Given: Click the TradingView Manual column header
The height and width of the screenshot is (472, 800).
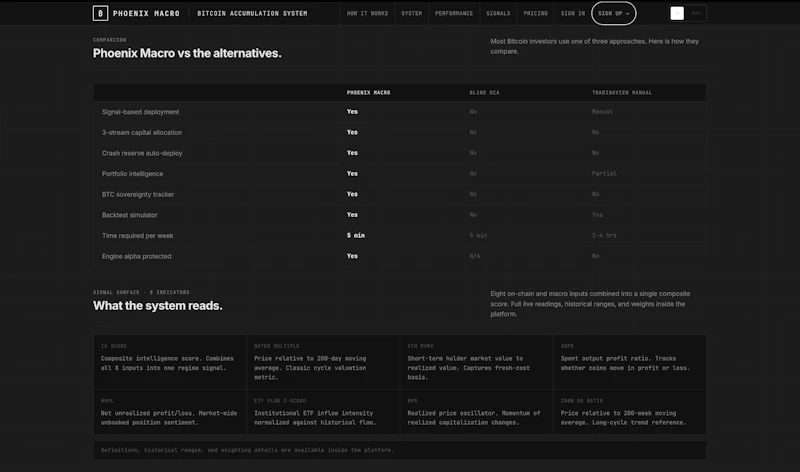Looking at the screenshot, I should [621, 93].
